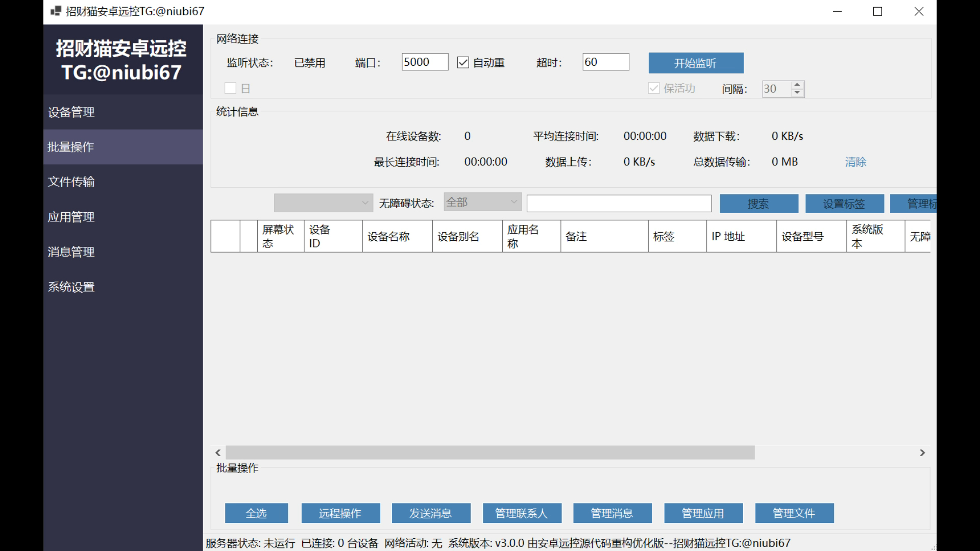Click the app icon in the title bar
This screenshot has width=980, height=551.
click(x=56, y=11)
